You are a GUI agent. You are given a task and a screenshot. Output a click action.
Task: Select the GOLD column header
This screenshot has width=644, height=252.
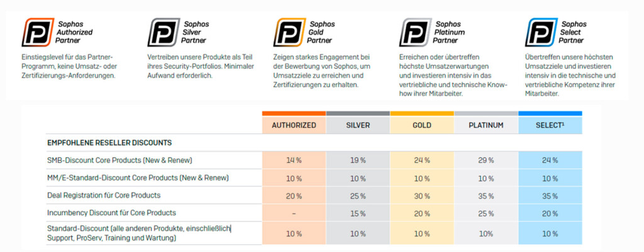(422, 125)
